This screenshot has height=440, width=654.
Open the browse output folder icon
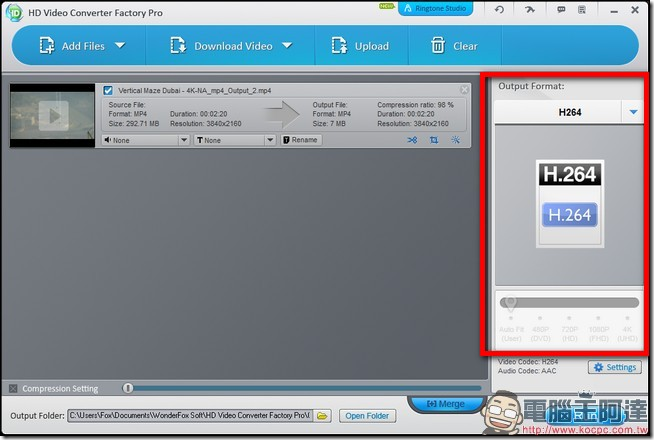coord(323,415)
